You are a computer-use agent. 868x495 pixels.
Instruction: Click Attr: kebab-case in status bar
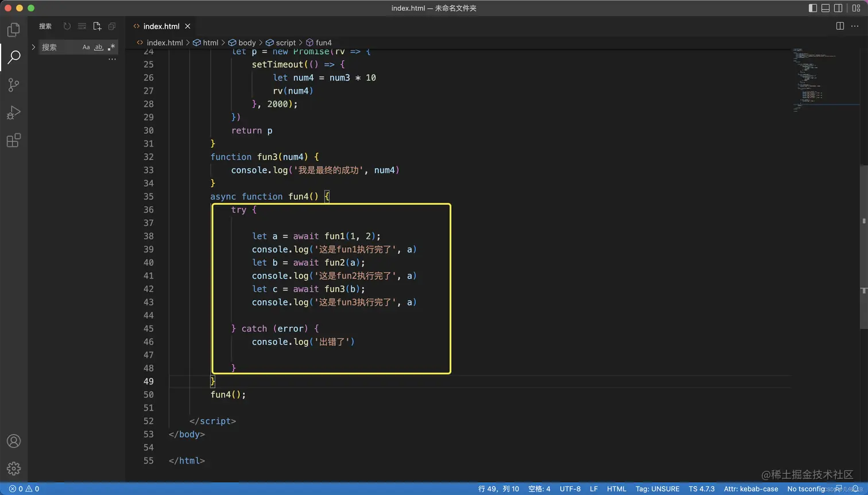click(x=751, y=489)
